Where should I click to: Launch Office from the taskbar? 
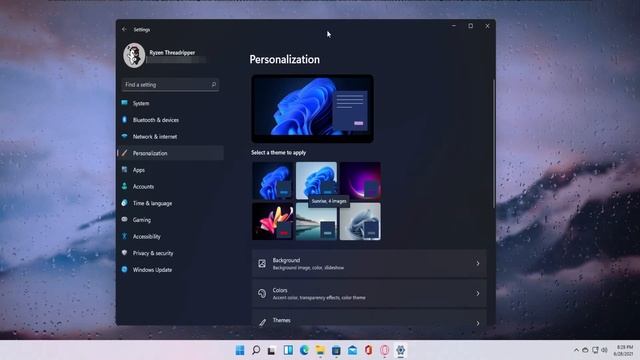coord(368,350)
